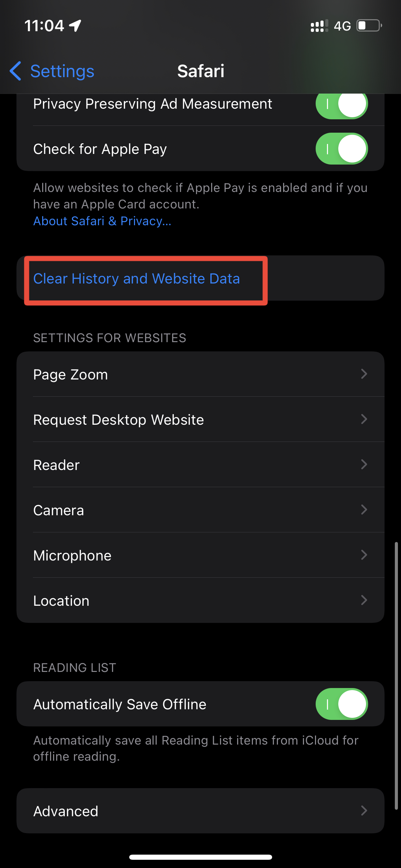The width and height of the screenshot is (401, 868).
Task: Tap the home indicator bar
Action: pyautogui.click(x=200, y=857)
